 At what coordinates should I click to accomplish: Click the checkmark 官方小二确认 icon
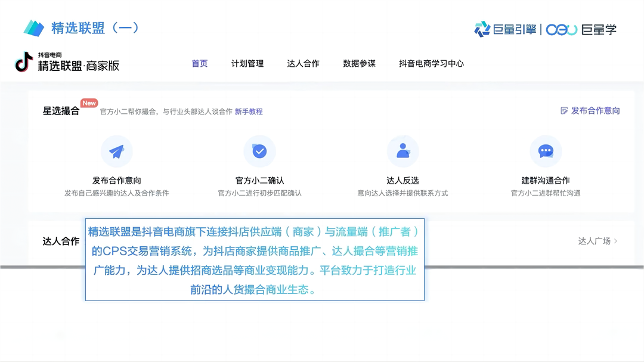coord(260,150)
